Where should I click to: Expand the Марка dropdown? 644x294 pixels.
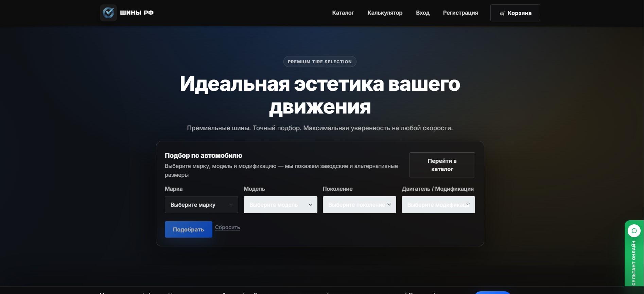coord(202,205)
